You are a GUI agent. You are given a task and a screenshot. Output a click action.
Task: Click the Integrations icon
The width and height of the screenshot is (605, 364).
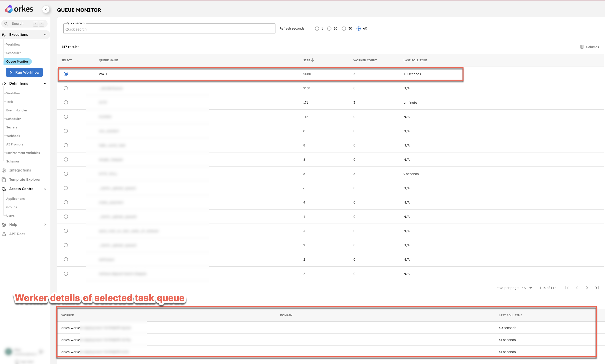4,170
